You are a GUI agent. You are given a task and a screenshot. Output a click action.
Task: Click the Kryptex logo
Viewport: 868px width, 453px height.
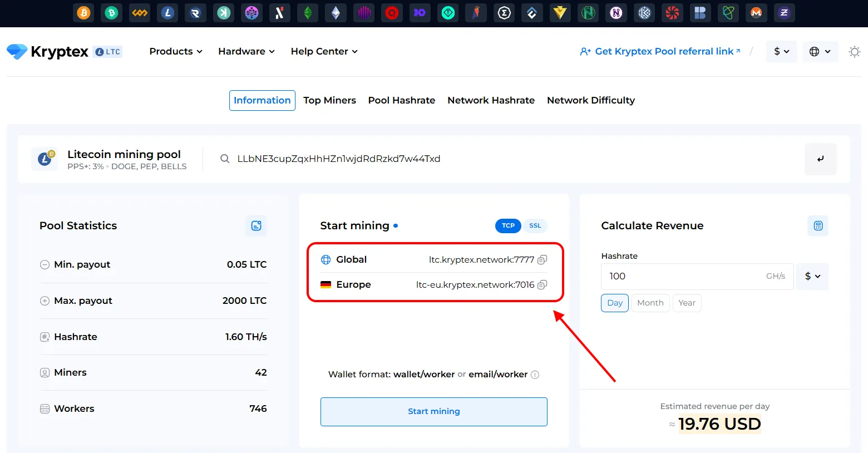pos(47,52)
